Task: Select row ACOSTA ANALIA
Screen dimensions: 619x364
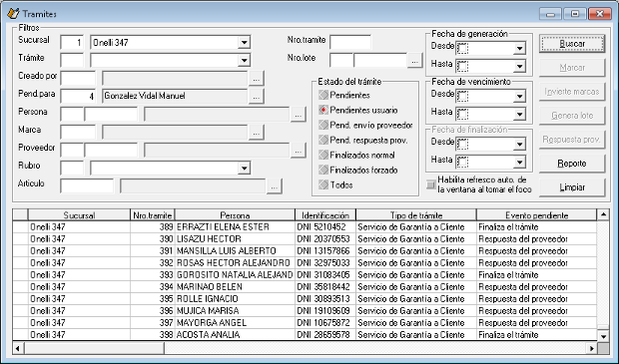Action: [x=305, y=334]
